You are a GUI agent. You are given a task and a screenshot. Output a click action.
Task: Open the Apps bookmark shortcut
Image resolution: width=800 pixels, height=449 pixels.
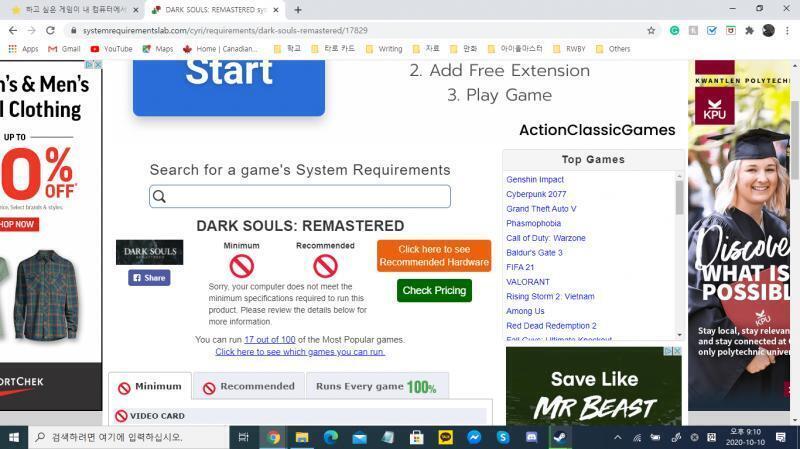coord(23,49)
